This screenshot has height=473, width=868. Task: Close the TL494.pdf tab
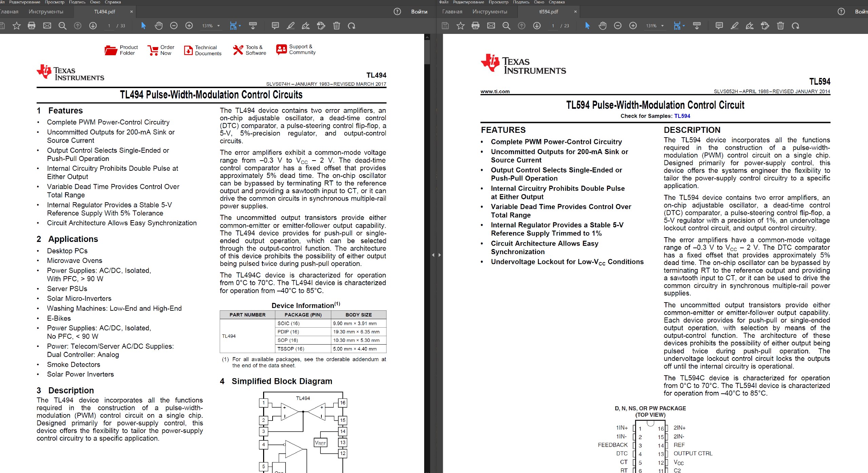[x=132, y=12]
